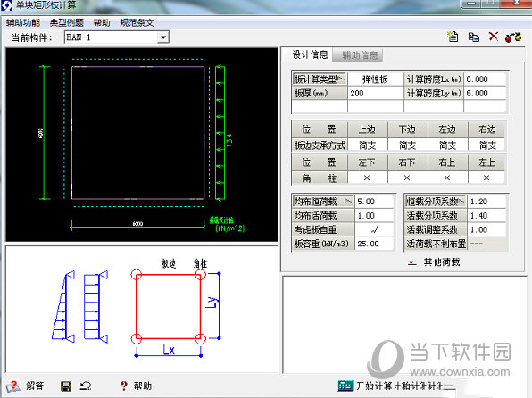Open the 当前构件 BAN-1 dropdown
532x398 pixels.
[163, 37]
